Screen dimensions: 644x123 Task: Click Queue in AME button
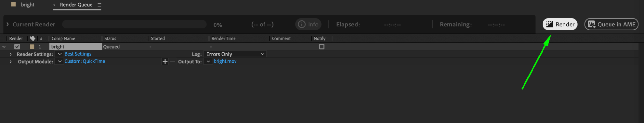611,24
